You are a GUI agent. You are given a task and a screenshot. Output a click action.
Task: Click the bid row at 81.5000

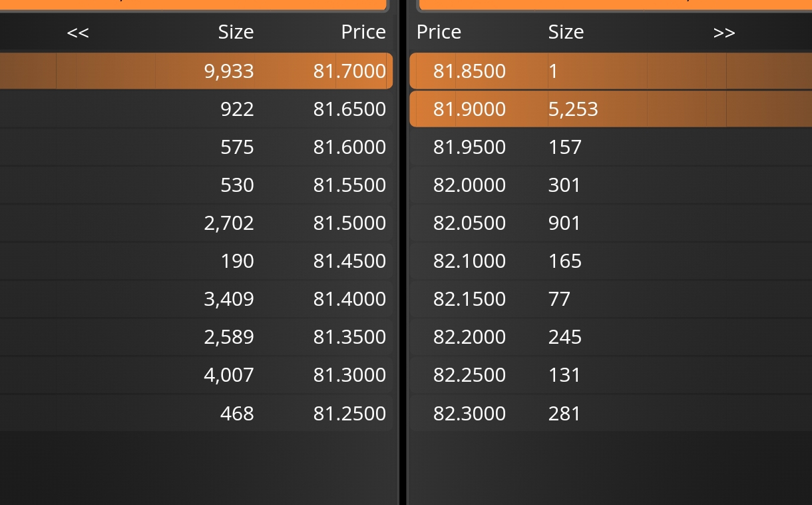tap(196, 223)
